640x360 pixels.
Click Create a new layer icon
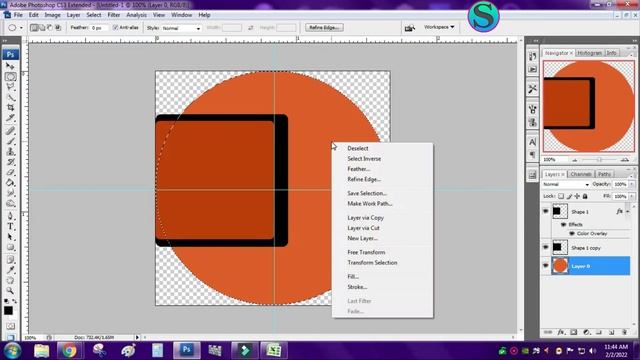611,332
